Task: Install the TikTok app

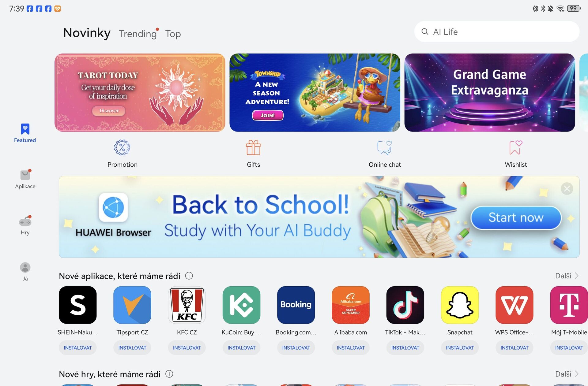Action: click(405, 348)
